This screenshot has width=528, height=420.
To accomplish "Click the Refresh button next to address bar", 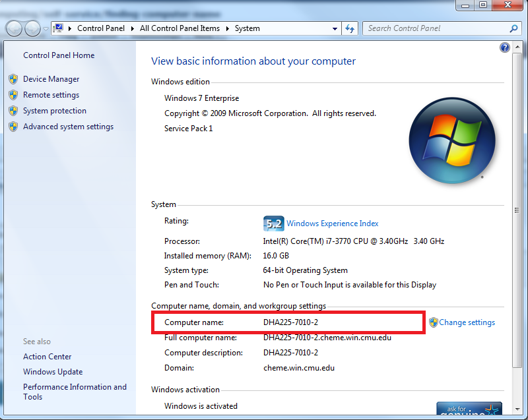I will 350,28.
